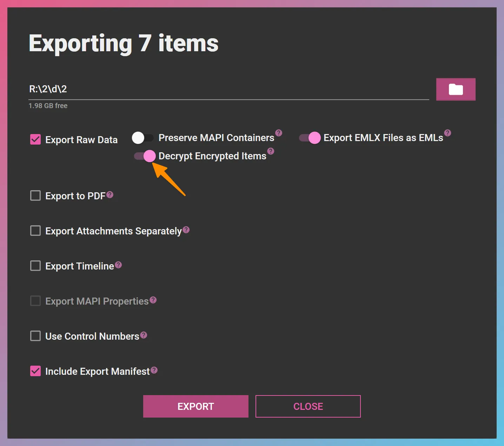Enable the Preserve MAPI Containers toggle
The height and width of the screenshot is (446, 504).
[142, 138]
